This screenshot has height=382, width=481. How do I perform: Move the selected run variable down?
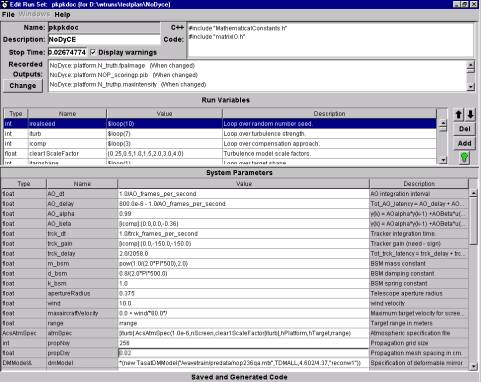click(470, 115)
